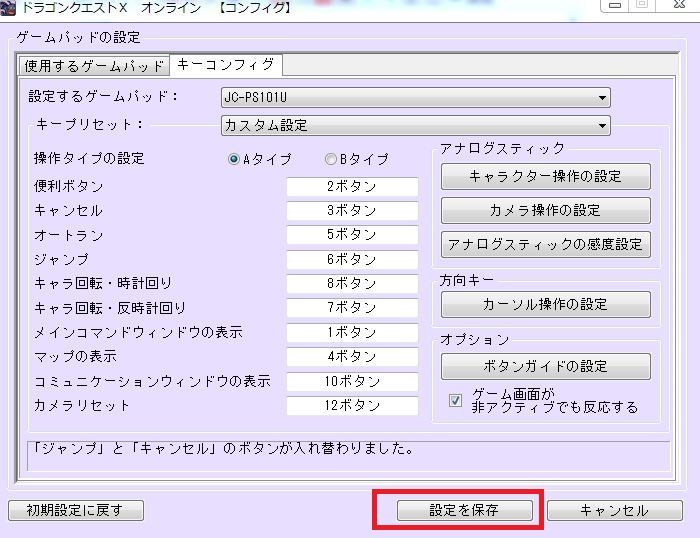
Task: Click the オプション group heading
Action: click(475, 340)
